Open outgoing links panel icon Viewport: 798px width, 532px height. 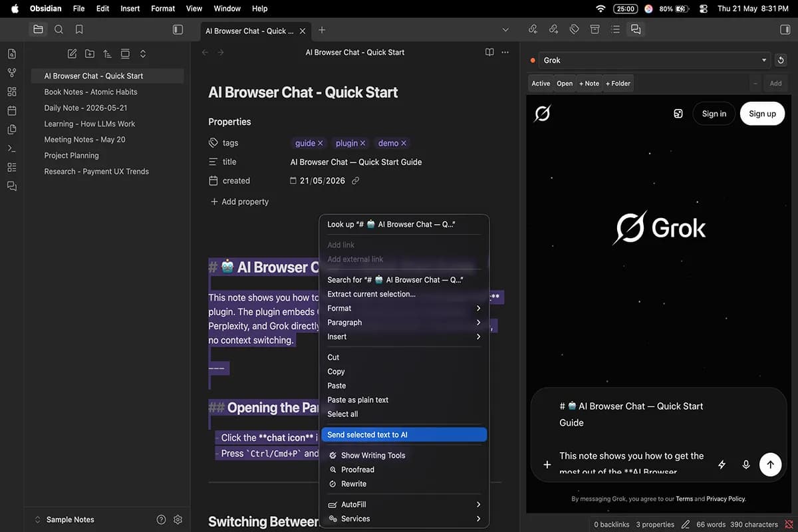(x=553, y=29)
